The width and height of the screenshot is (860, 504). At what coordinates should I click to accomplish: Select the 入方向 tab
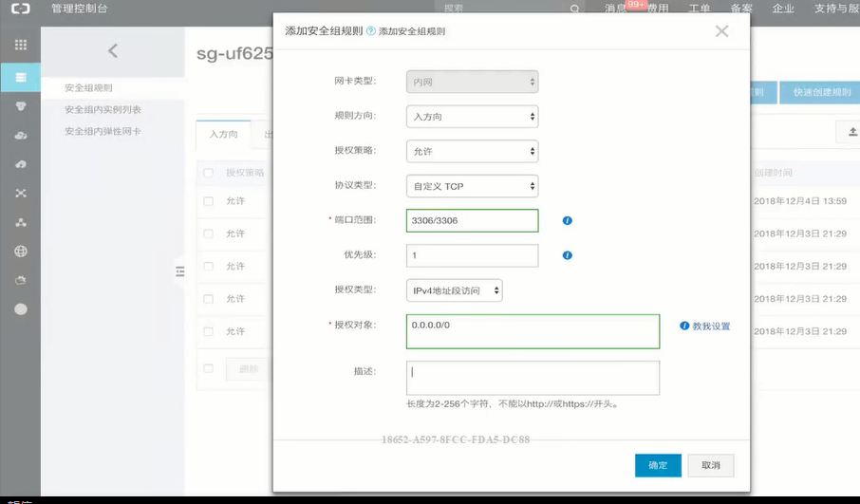click(x=223, y=135)
